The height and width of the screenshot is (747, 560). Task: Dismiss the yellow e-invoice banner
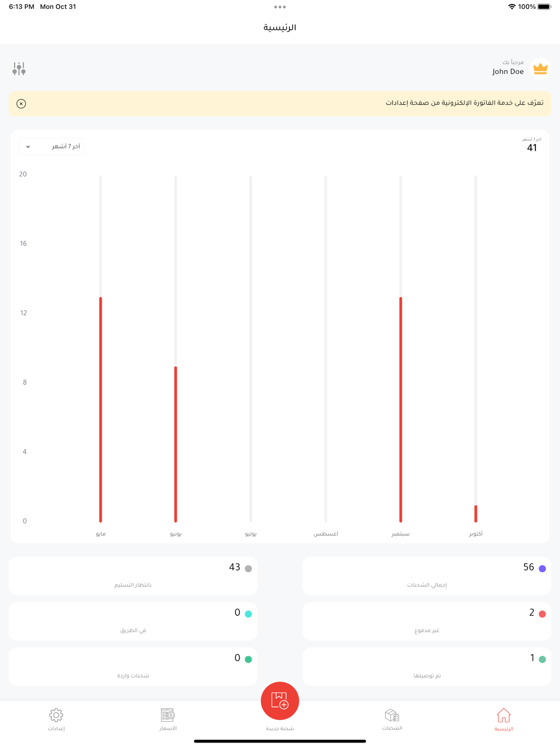coord(21,104)
